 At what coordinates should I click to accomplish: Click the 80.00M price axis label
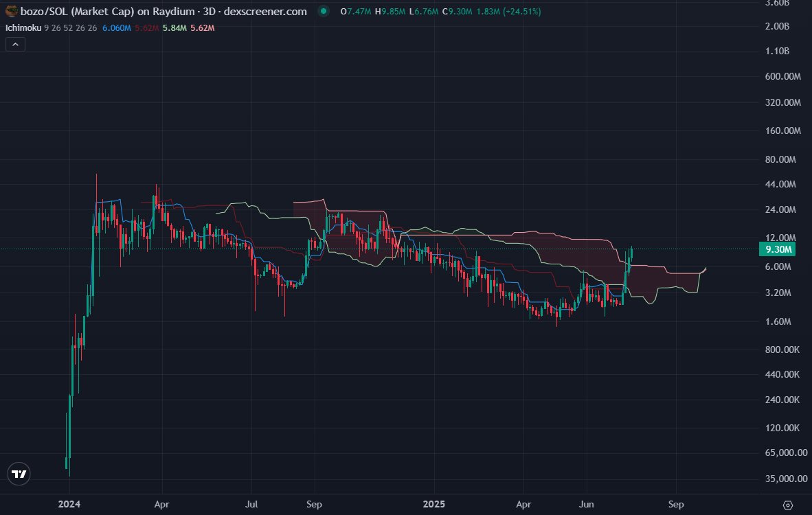click(780, 159)
